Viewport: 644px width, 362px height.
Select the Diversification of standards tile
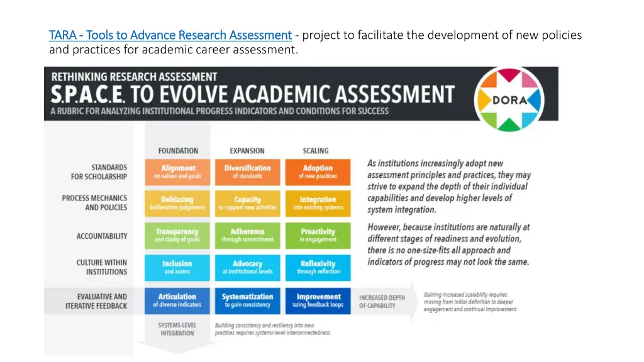coord(247,172)
